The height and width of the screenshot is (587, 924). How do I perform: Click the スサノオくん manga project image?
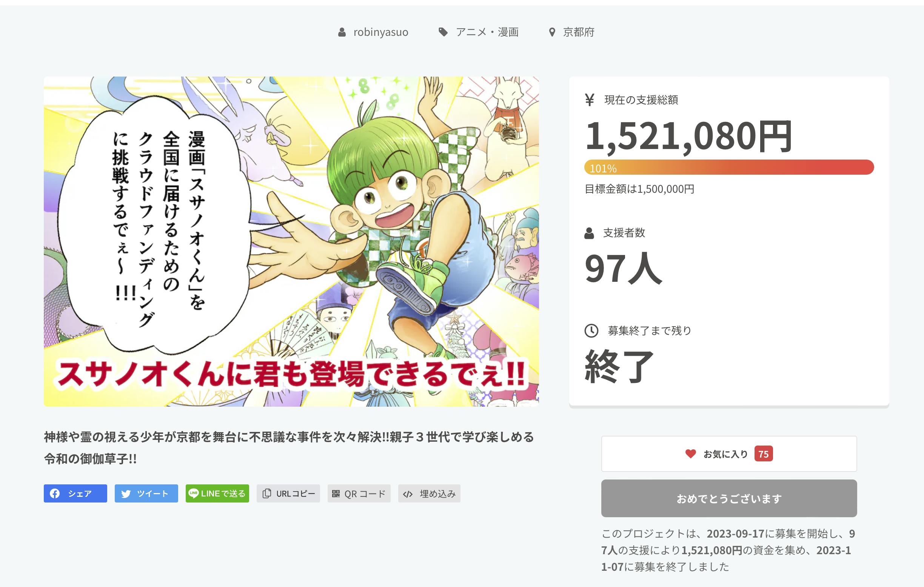[291, 241]
